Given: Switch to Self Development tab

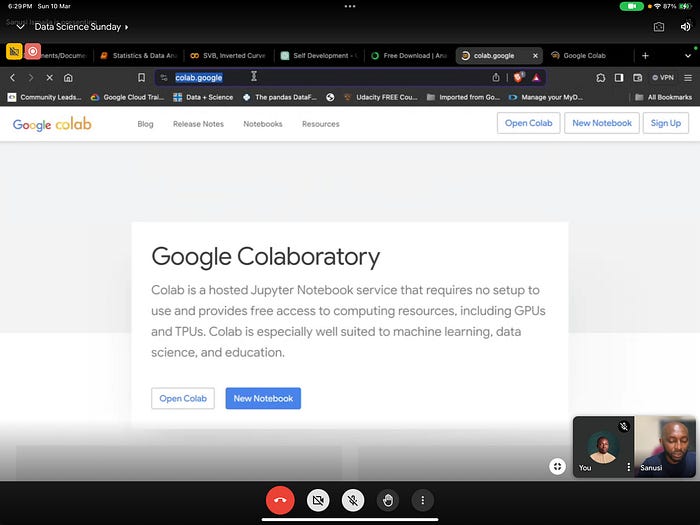Looking at the screenshot, I should click(x=319, y=55).
